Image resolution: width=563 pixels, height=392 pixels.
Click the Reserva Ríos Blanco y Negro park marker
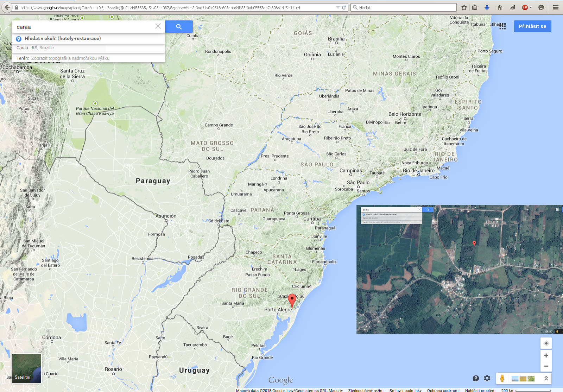click(x=82, y=18)
